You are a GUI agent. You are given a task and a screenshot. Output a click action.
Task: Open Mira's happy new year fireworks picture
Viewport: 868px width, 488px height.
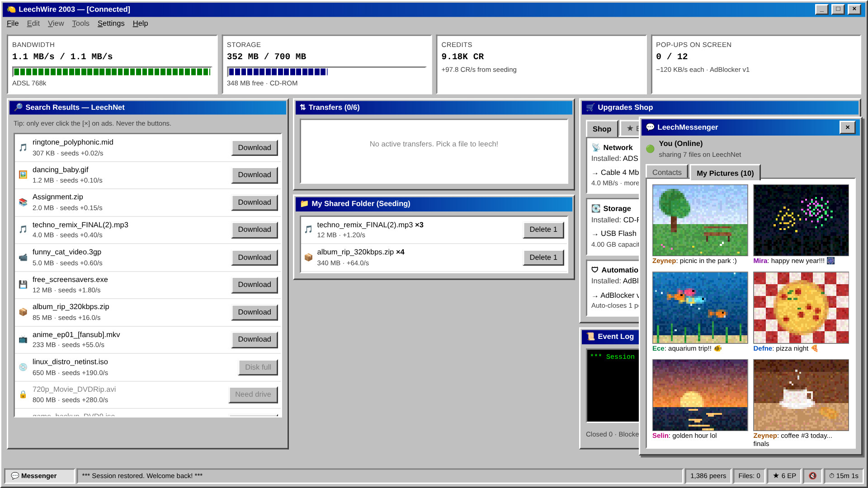(801, 220)
